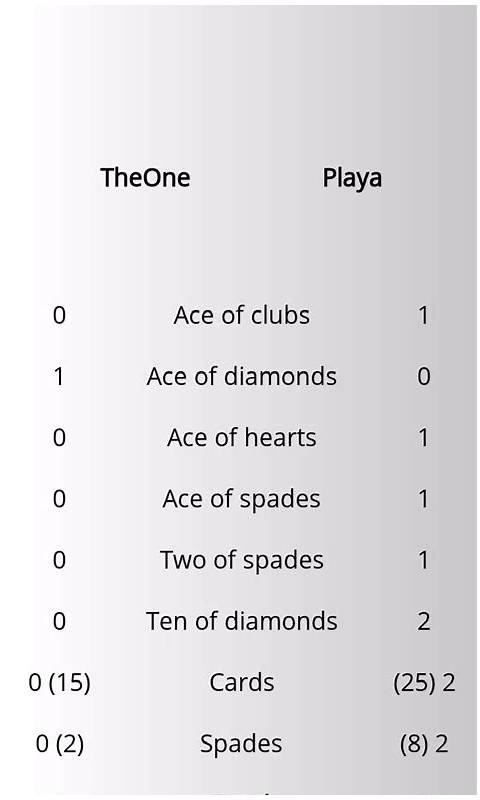Click the Ace of clubs row label
480x800 pixels.
pyautogui.click(x=241, y=315)
